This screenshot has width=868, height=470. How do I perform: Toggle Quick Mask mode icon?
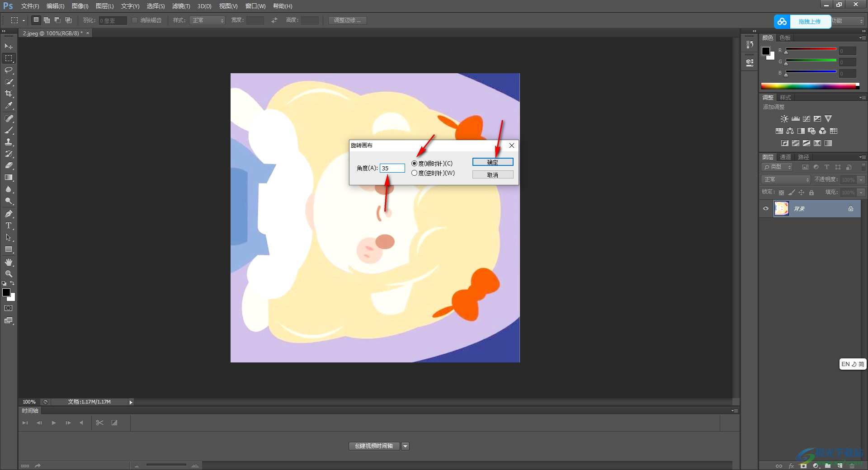(x=9, y=308)
